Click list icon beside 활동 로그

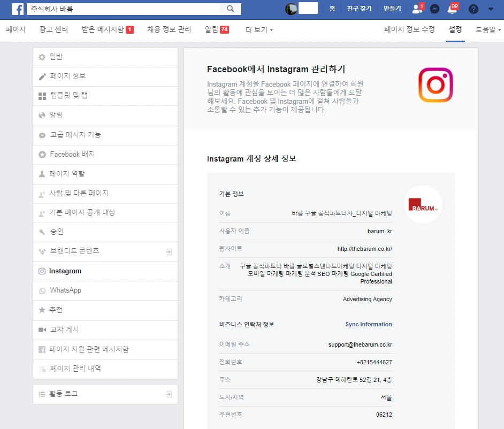click(42, 394)
